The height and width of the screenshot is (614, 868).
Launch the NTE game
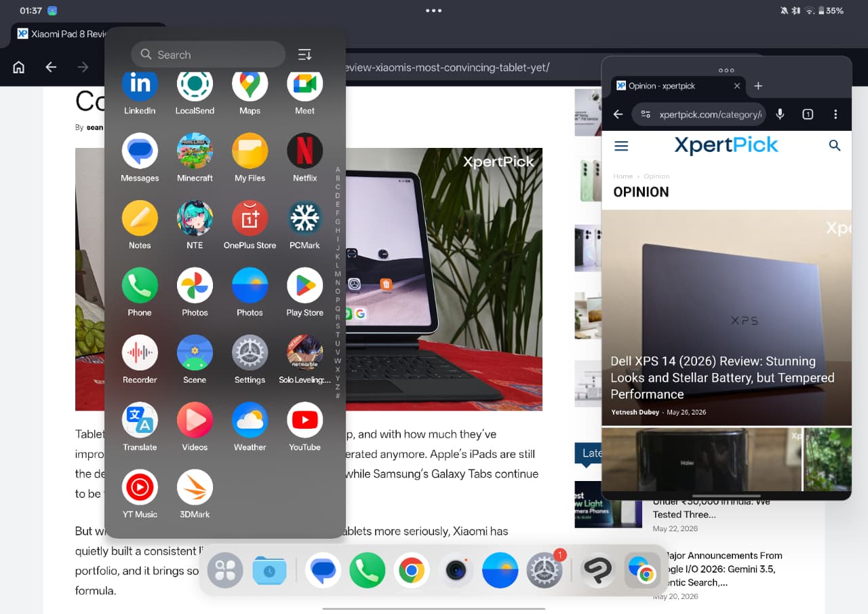point(195,218)
